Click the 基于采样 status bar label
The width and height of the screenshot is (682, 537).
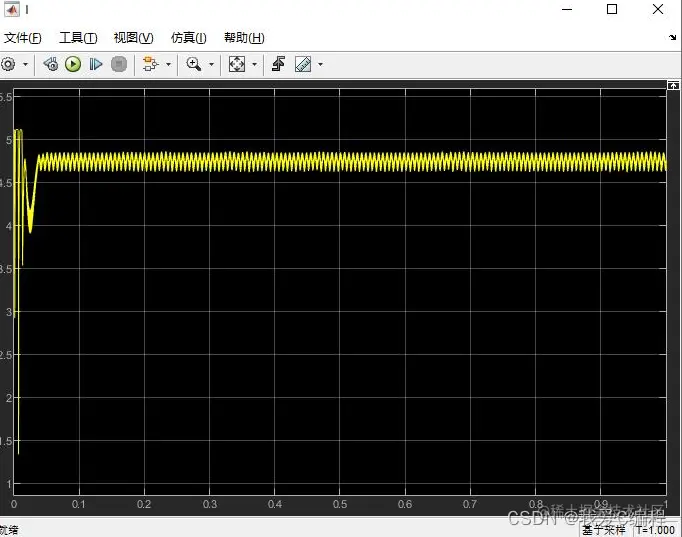(604, 530)
